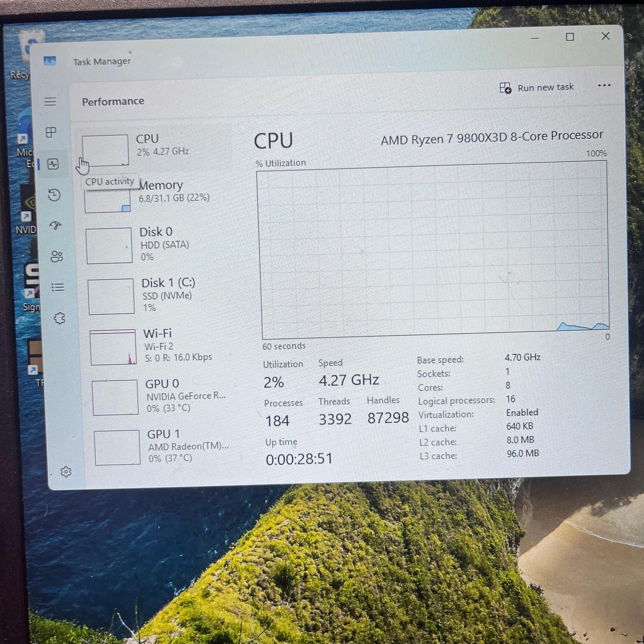Image resolution: width=644 pixels, height=644 pixels.
Task: Click the Task Manager title bar icon
Action: 50,61
